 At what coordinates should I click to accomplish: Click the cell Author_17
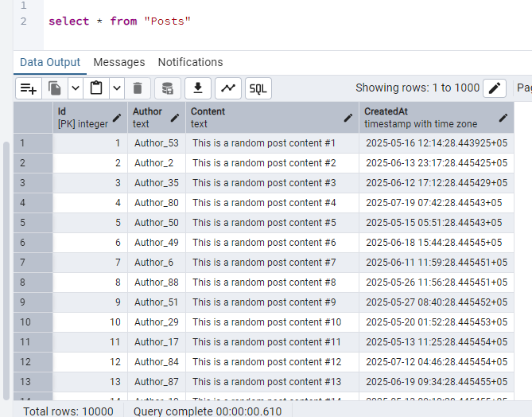(157, 342)
